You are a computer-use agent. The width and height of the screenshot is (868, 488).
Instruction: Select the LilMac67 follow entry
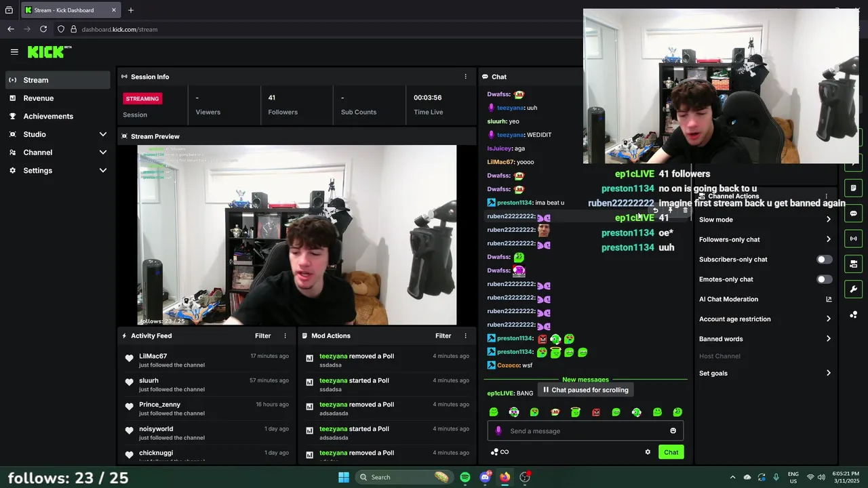coord(207,360)
